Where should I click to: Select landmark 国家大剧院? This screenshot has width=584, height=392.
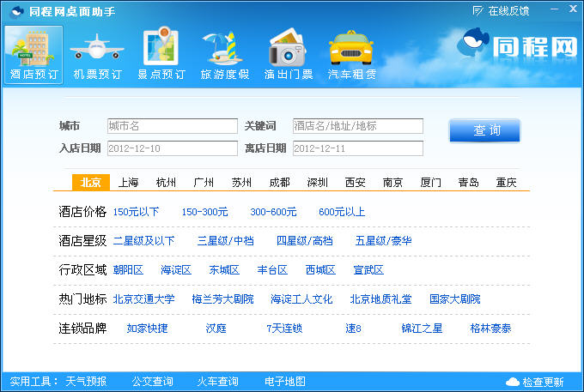coord(455,299)
